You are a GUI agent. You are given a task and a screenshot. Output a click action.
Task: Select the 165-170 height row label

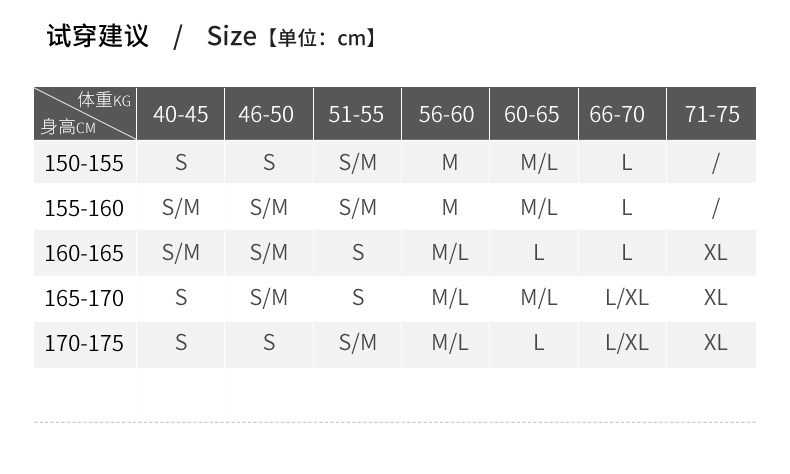click(x=84, y=298)
